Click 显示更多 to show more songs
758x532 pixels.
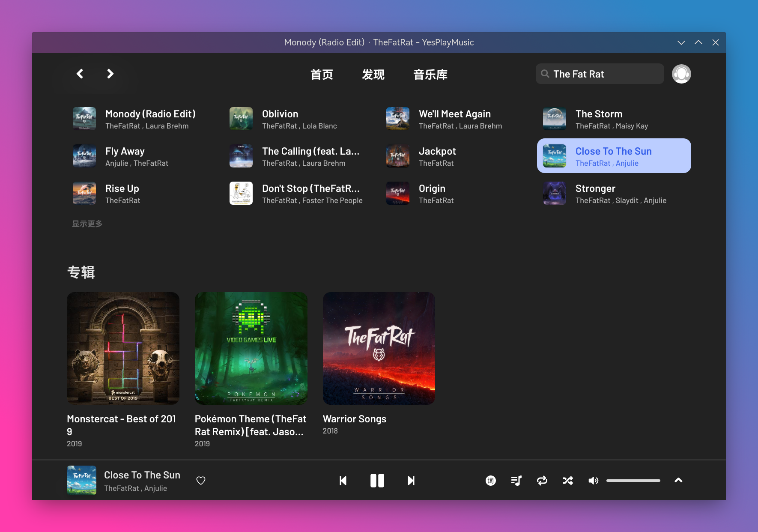87,223
